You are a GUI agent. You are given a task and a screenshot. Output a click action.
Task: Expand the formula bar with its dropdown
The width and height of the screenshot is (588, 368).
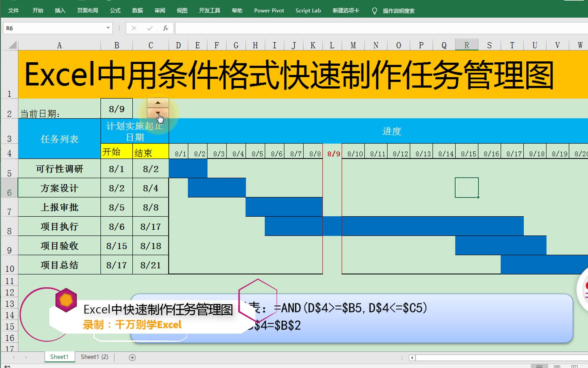[x=119, y=28]
